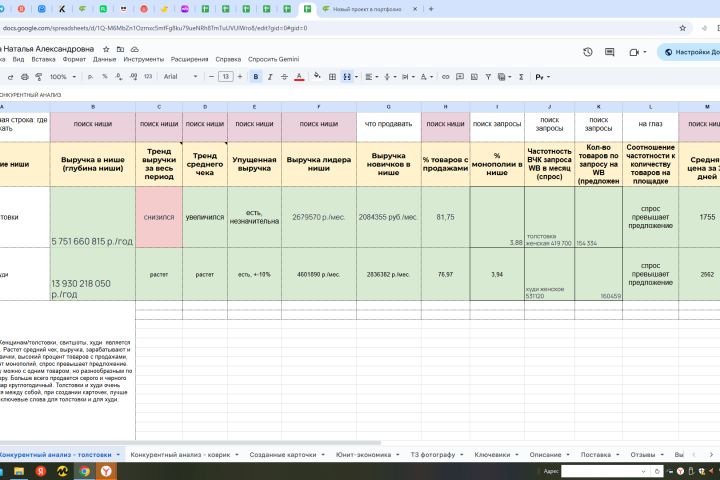This screenshot has width=720, height=480.
Task: Open the zoom 100% dropdown
Action: pos(62,77)
